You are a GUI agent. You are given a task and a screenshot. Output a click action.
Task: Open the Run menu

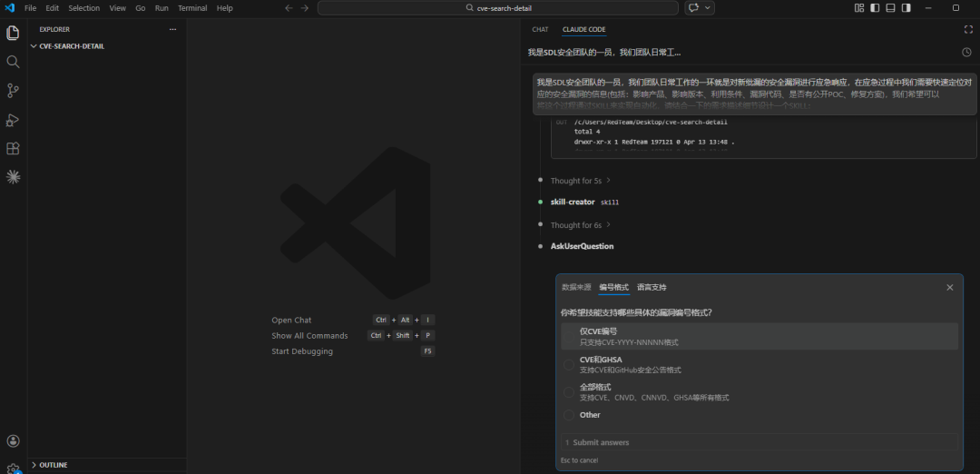coord(162,8)
